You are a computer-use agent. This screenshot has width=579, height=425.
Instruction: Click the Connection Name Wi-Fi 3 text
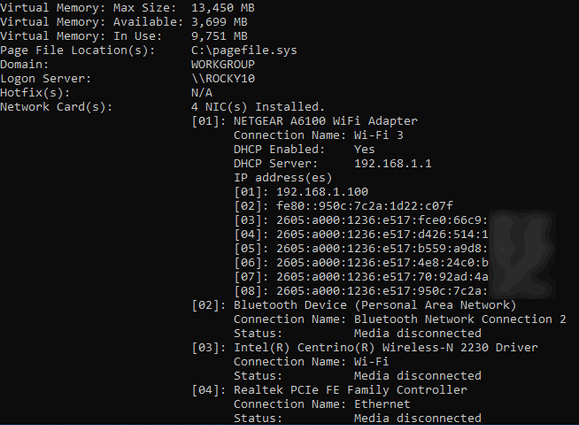[x=318, y=135]
